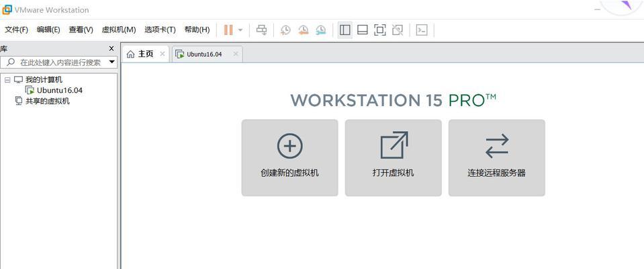Collapse the 我的计算机 tree node

click(7, 80)
